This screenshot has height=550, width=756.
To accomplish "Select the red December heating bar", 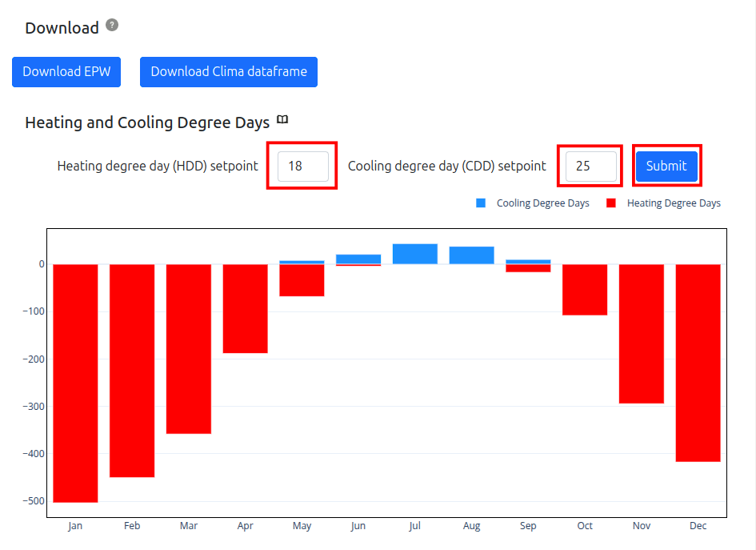I will pos(698,363).
